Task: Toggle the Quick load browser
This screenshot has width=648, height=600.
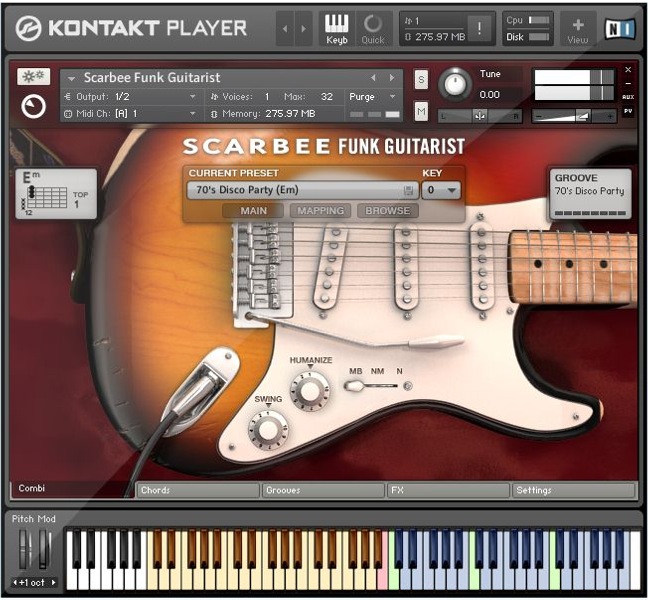Action: pos(373,29)
